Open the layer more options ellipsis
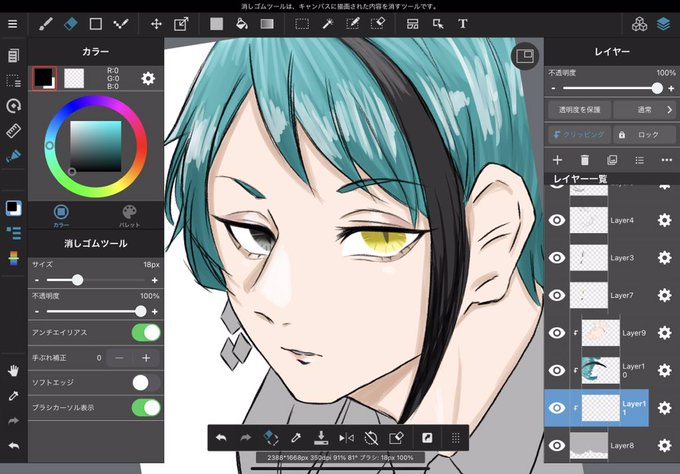Screen dimensions: 680x474 (x=667, y=160)
